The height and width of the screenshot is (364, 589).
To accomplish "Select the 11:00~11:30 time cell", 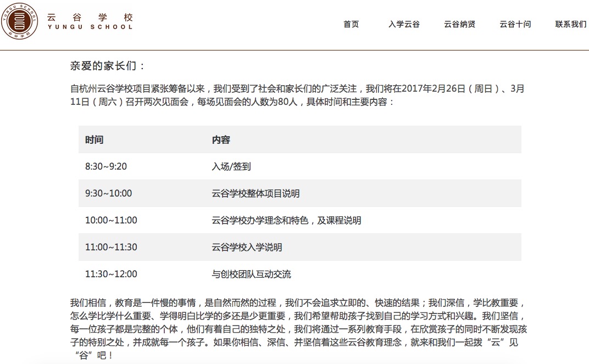I will [111, 247].
